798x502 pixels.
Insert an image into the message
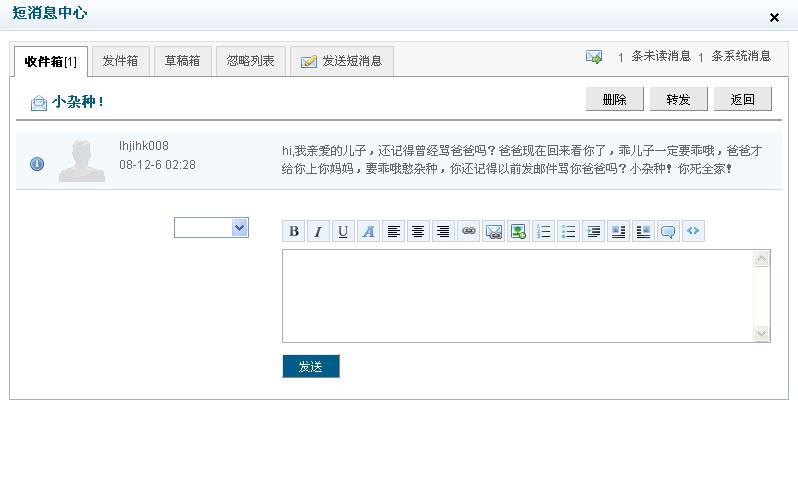click(x=518, y=232)
